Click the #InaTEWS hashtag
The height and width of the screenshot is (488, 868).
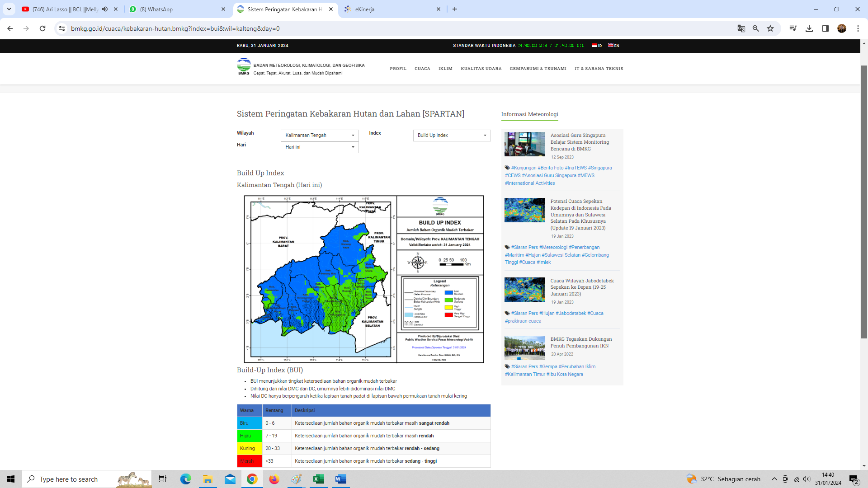pyautogui.click(x=576, y=168)
